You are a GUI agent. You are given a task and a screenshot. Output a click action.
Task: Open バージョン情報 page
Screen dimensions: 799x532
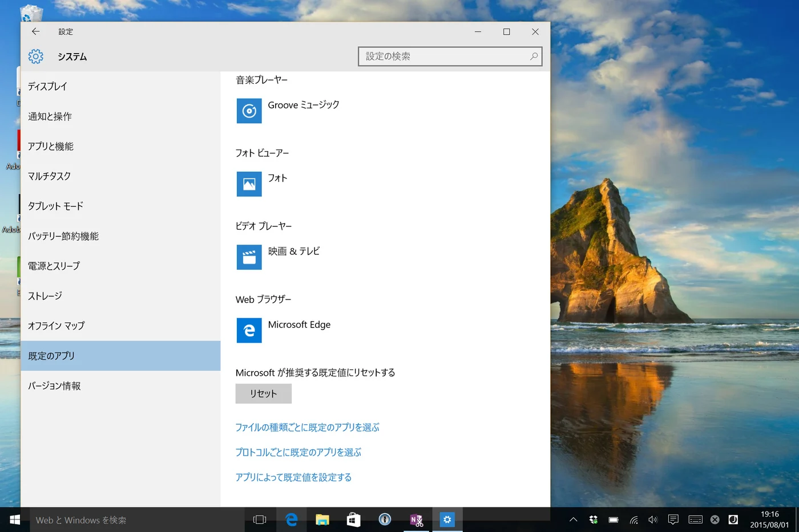[120, 385]
